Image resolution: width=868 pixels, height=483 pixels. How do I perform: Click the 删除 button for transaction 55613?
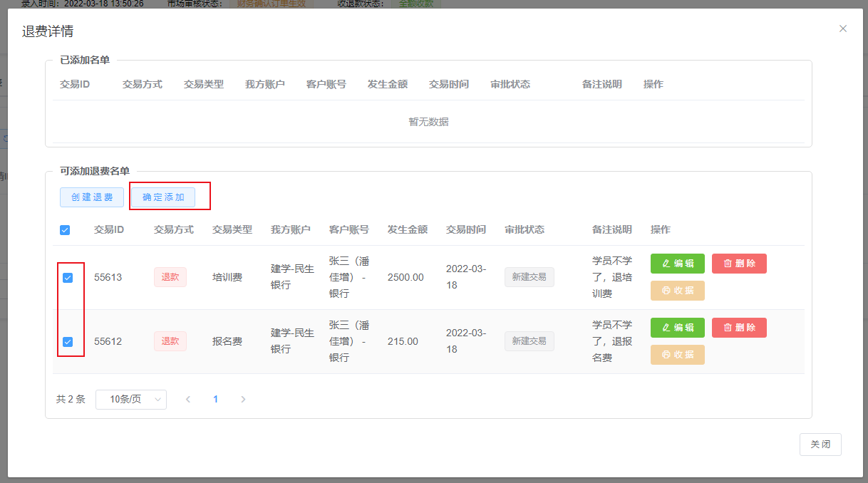click(739, 264)
